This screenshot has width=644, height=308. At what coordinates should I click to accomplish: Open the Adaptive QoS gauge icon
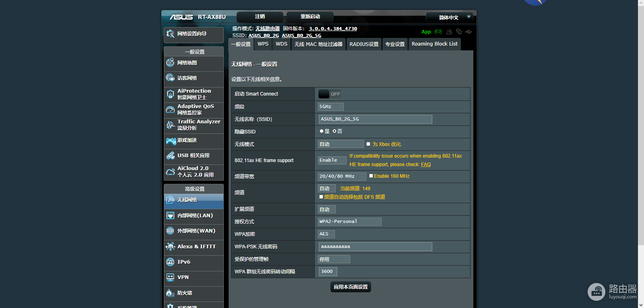coord(170,109)
